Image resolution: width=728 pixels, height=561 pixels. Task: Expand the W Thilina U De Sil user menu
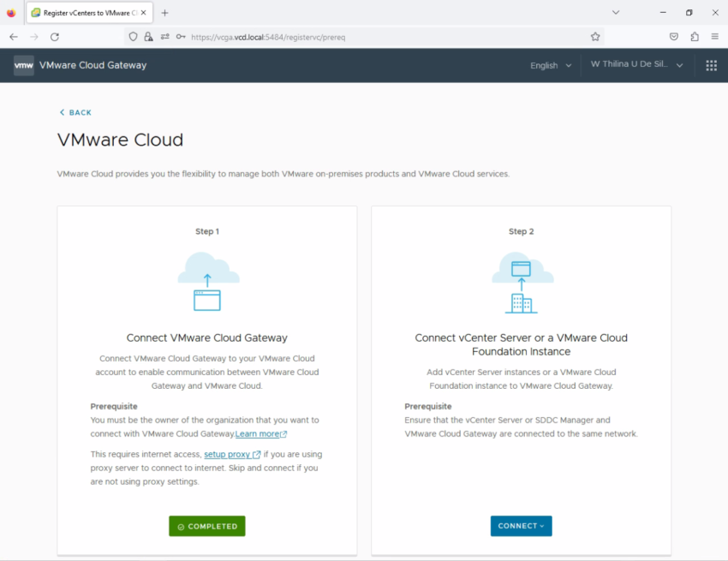pyautogui.click(x=635, y=65)
